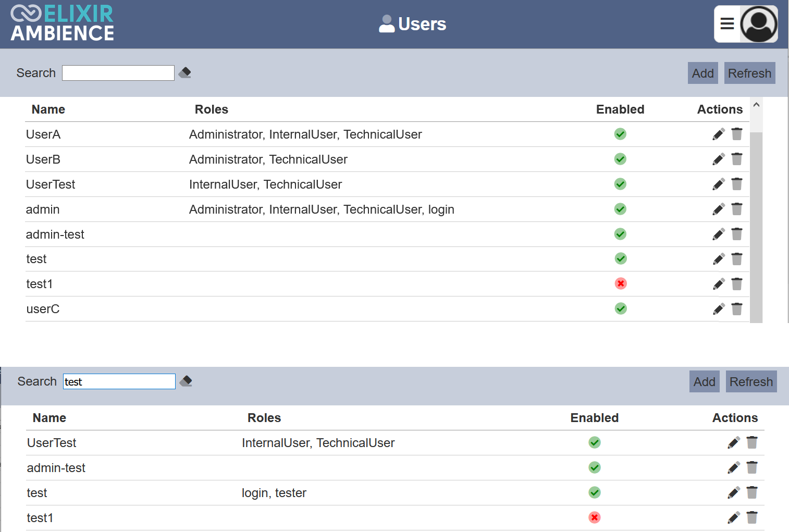Click trash icon for userC row
789x532 pixels.
737,309
